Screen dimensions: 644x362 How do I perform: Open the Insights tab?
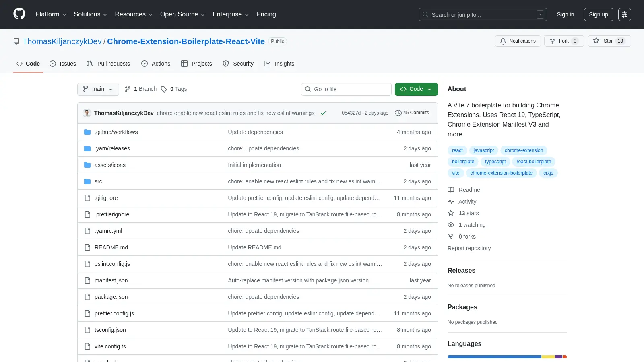(x=279, y=64)
